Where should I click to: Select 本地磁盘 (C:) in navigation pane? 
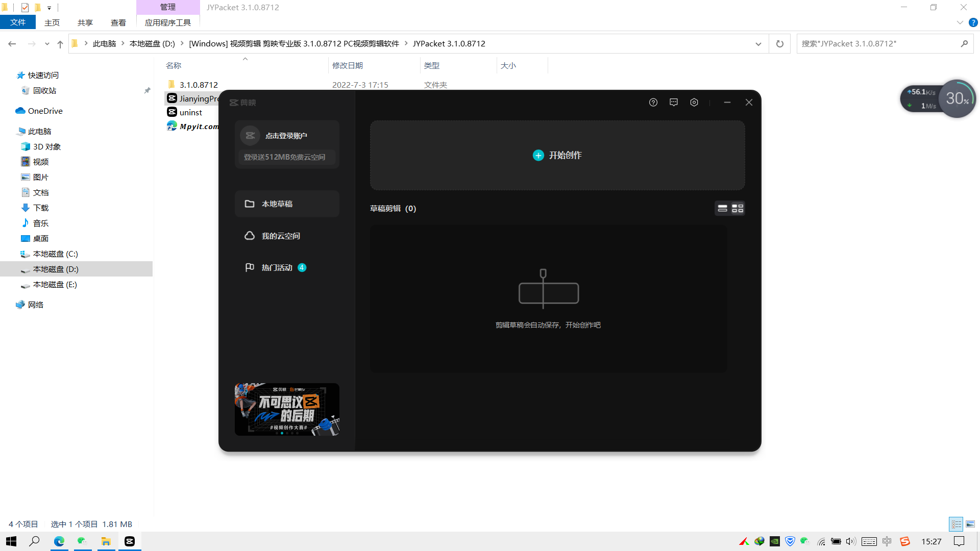(x=55, y=254)
